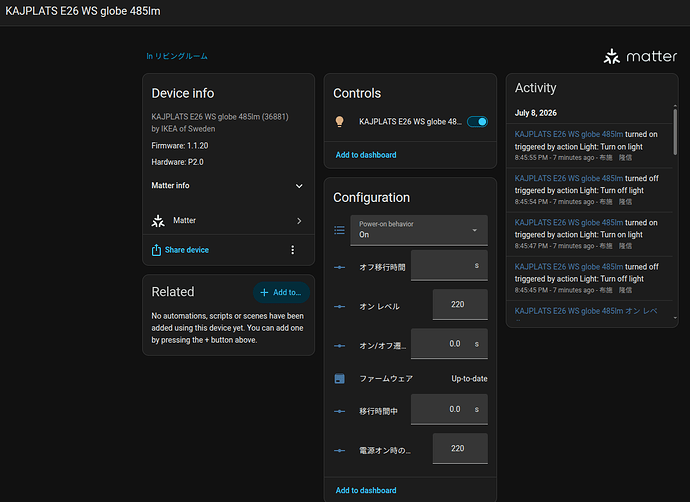Click the オン レベル row icon

pyautogui.click(x=339, y=306)
